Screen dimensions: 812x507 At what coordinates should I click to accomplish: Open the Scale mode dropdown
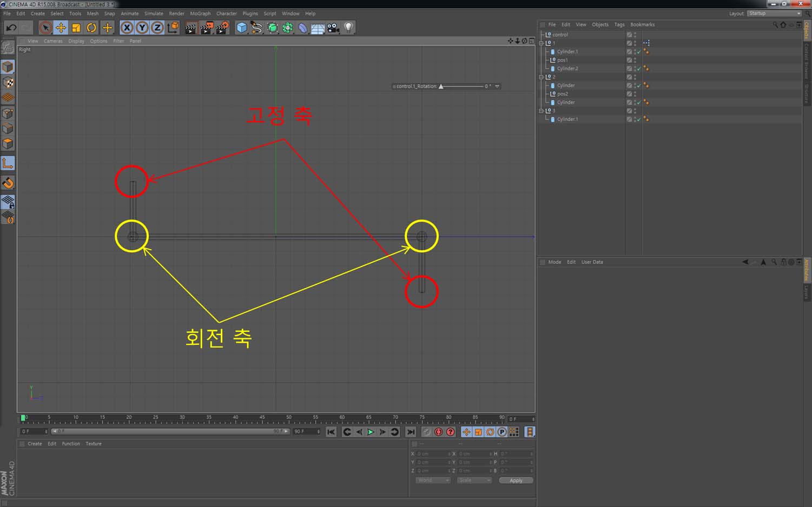[474, 481]
